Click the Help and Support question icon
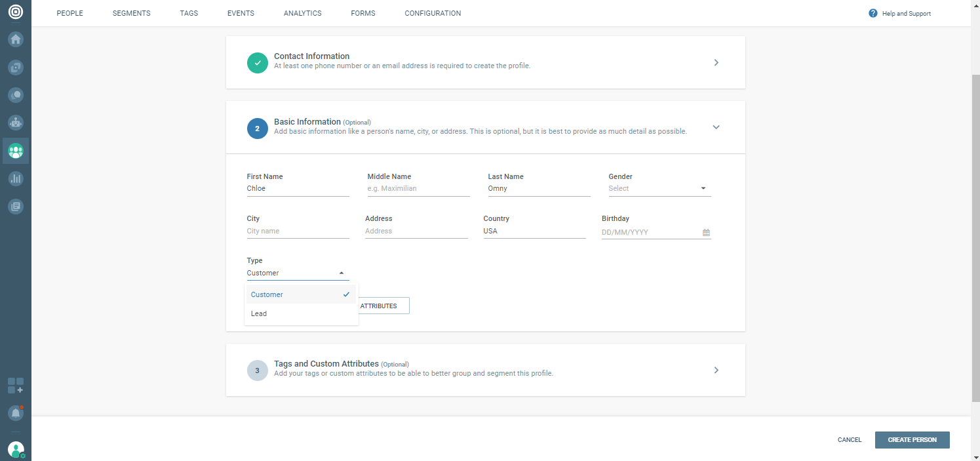The image size is (980, 461). [872, 13]
